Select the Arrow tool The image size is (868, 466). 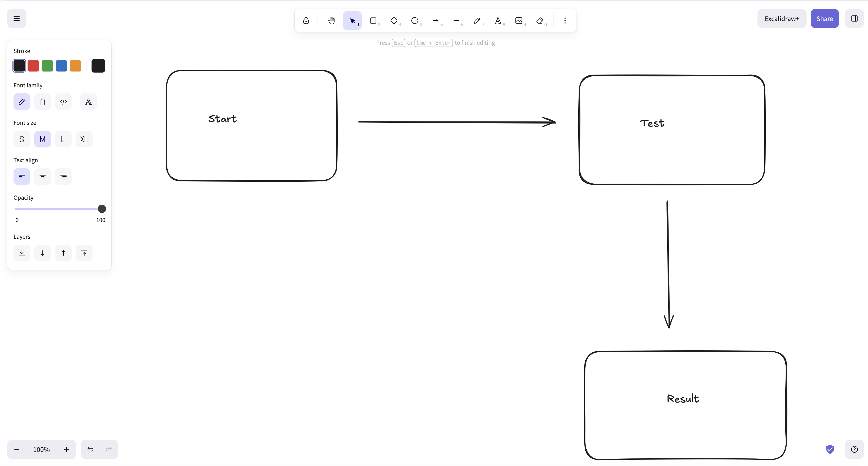click(x=436, y=21)
